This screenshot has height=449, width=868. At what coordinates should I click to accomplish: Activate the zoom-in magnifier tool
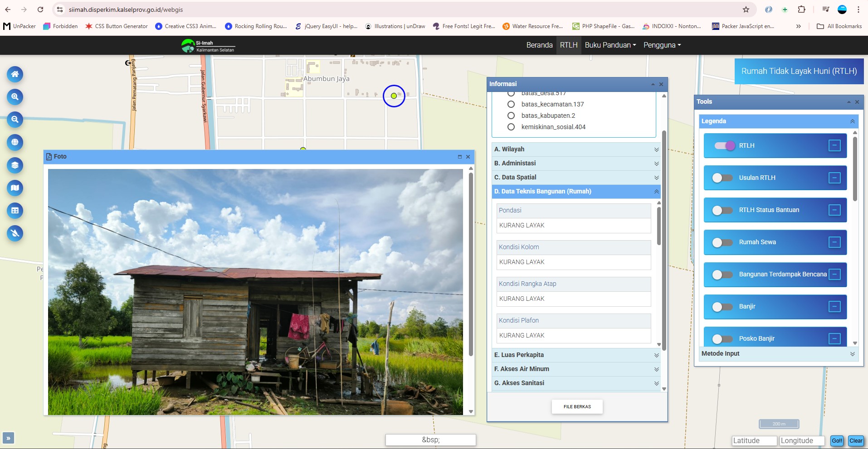[15, 97]
